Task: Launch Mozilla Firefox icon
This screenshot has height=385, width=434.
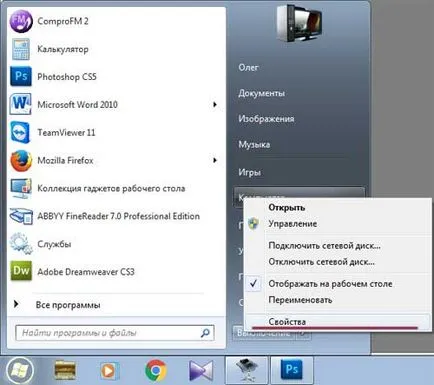Action: coord(21,160)
